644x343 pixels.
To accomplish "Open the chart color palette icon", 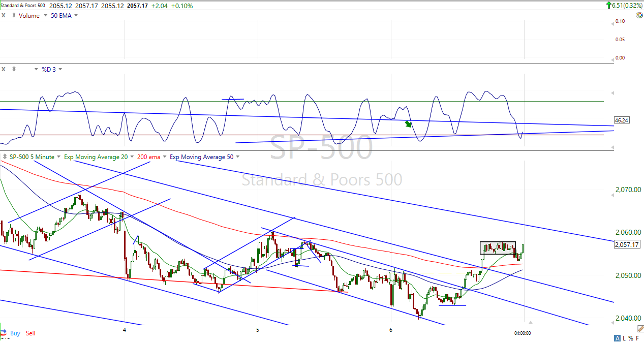I will pos(639,15).
